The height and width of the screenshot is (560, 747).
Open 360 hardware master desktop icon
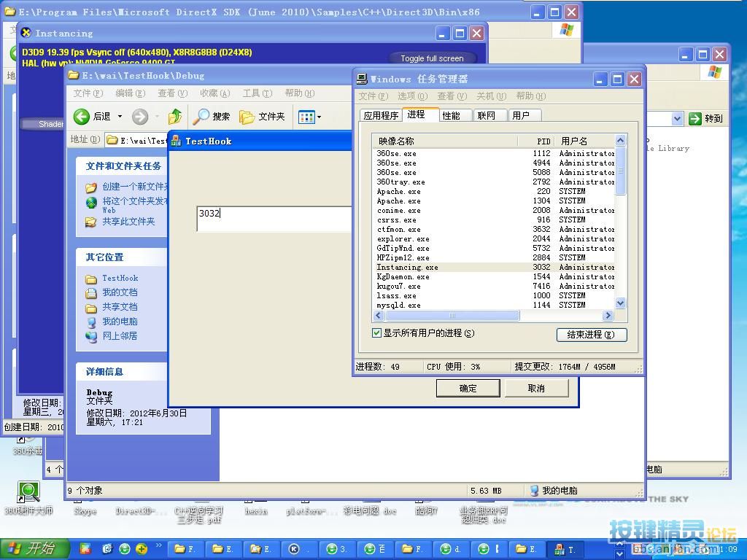[x=28, y=497]
